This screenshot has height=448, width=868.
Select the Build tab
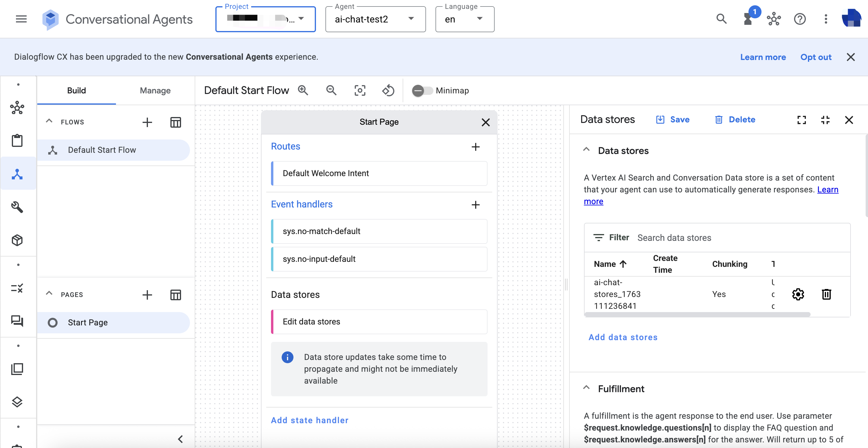tap(77, 90)
